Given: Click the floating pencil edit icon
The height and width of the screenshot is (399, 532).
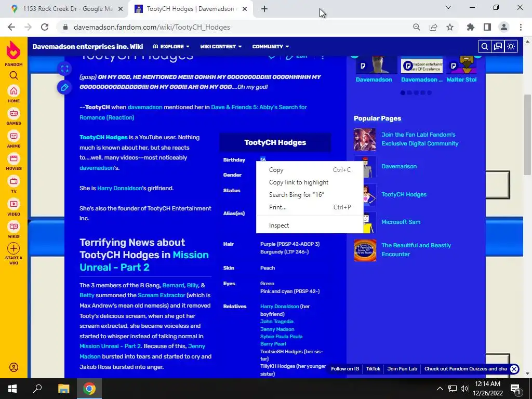Looking at the screenshot, I should (x=64, y=87).
